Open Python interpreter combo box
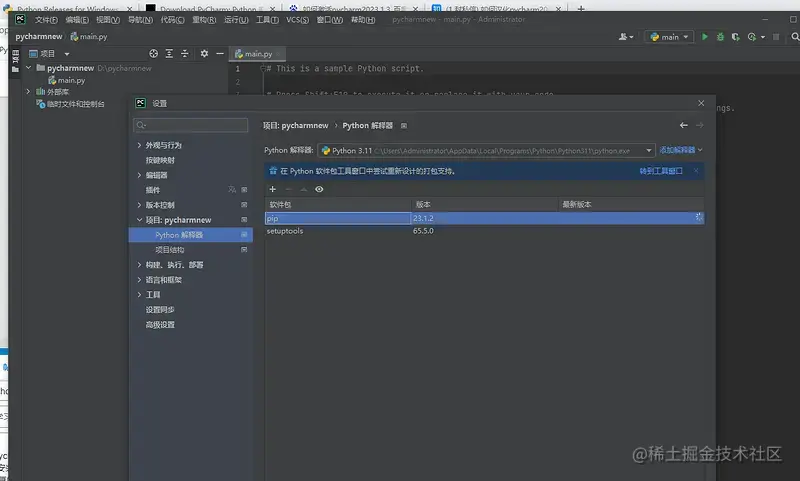 click(x=486, y=150)
